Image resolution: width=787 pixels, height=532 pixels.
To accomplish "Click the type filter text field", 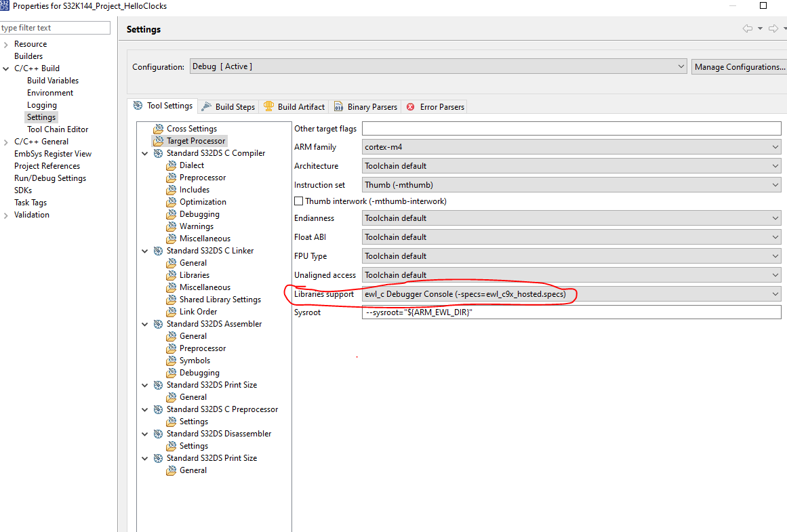I will click(54, 27).
